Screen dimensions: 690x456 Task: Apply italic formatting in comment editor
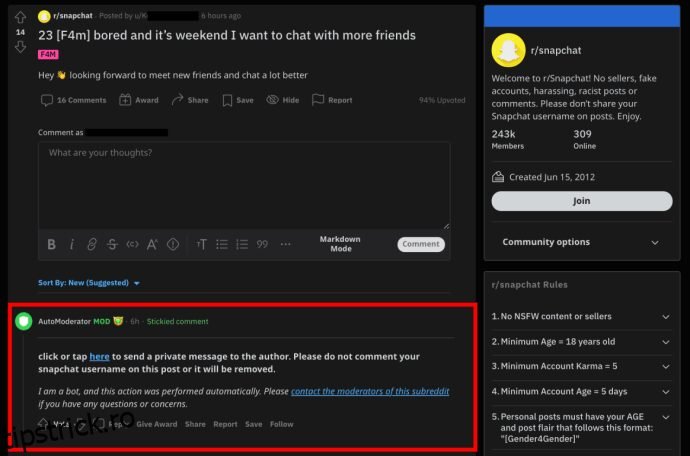(71, 244)
